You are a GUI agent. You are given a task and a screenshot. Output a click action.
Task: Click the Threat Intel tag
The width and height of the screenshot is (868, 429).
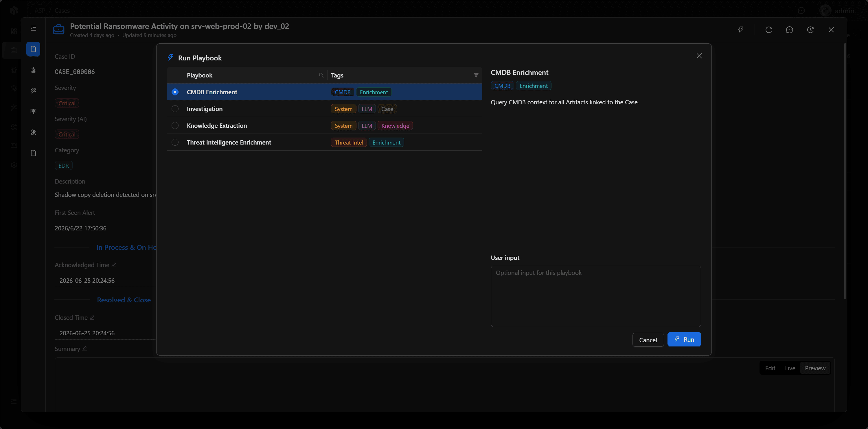(349, 143)
